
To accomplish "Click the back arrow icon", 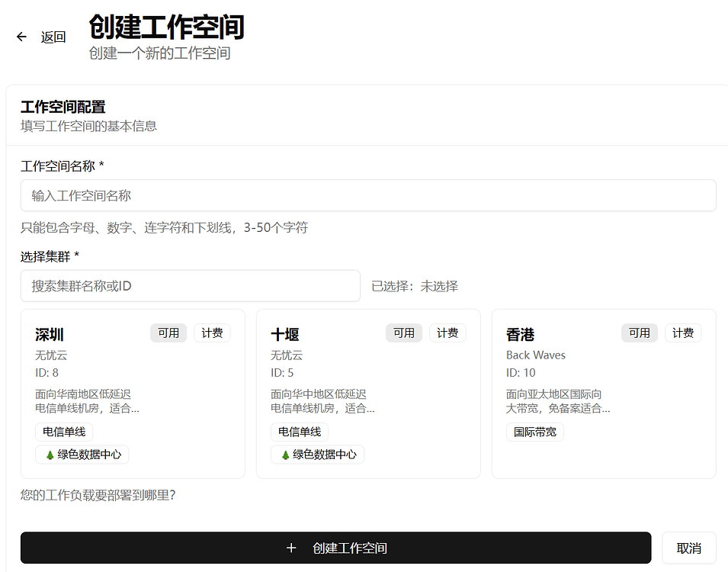I will [21, 37].
